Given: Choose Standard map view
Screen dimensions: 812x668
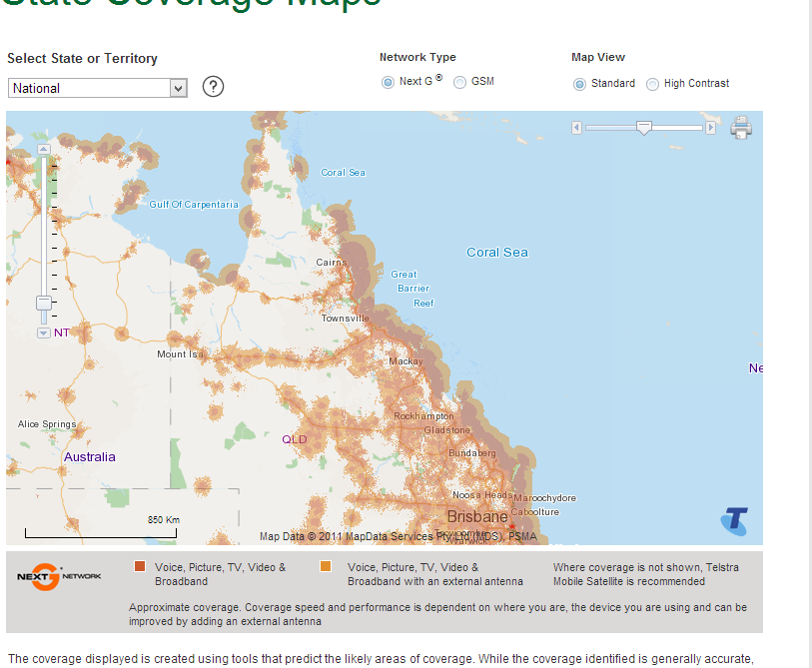Looking at the screenshot, I should click(579, 84).
